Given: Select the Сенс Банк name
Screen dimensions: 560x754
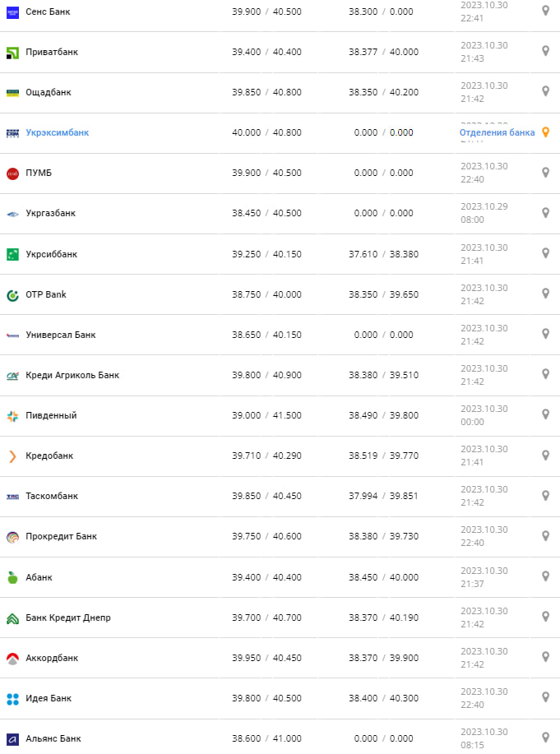Looking at the screenshot, I should coord(47,12).
